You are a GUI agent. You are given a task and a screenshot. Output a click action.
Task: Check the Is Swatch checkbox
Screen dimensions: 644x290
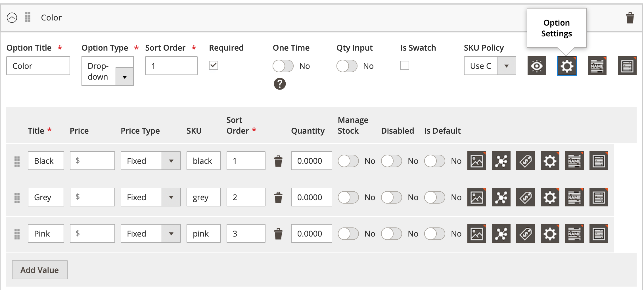405,65
